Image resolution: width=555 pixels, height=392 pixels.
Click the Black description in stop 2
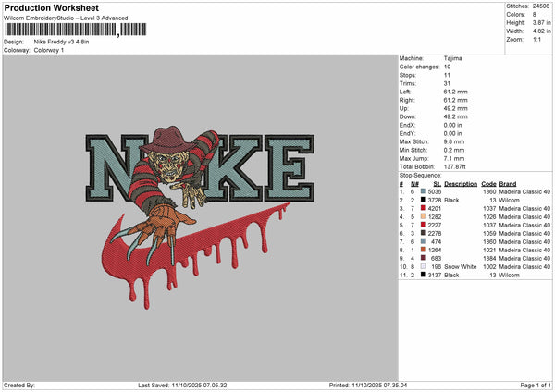pyautogui.click(x=451, y=200)
